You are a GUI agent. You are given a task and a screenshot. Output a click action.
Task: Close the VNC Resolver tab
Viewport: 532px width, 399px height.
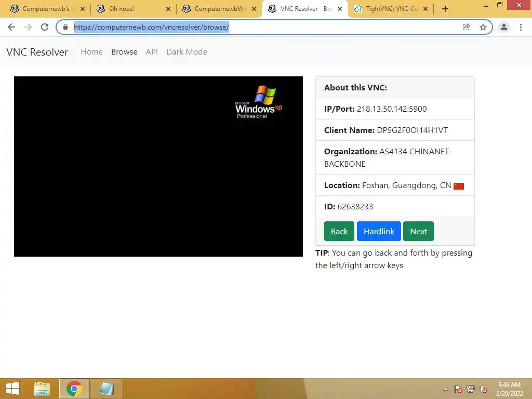[x=340, y=9]
